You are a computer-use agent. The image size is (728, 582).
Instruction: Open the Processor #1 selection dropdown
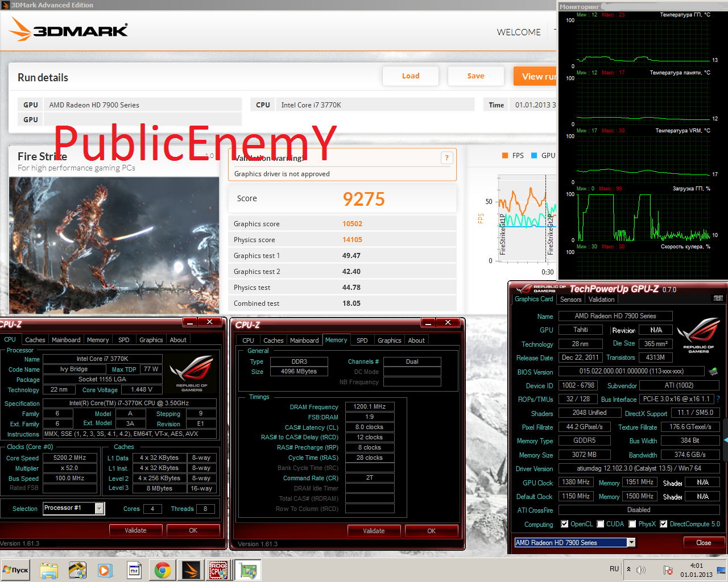pyautogui.click(x=100, y=509)
